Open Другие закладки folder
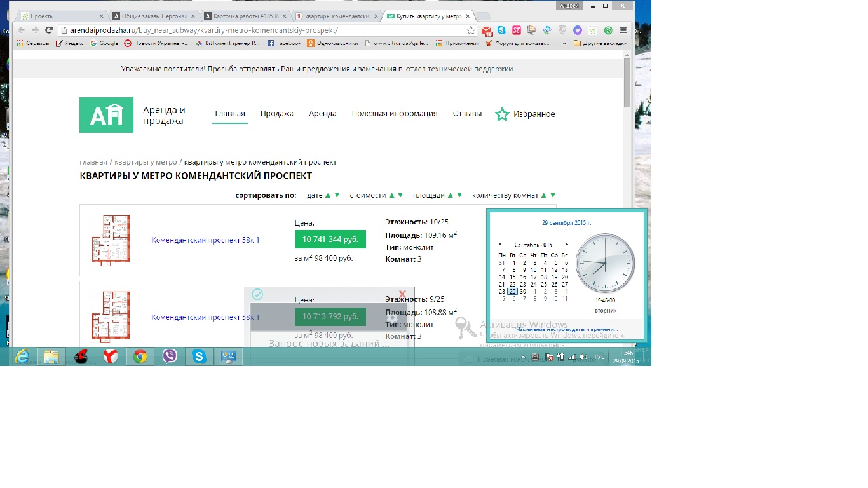The height and width of the screenshot is (488, 868). tap(600, 43)
